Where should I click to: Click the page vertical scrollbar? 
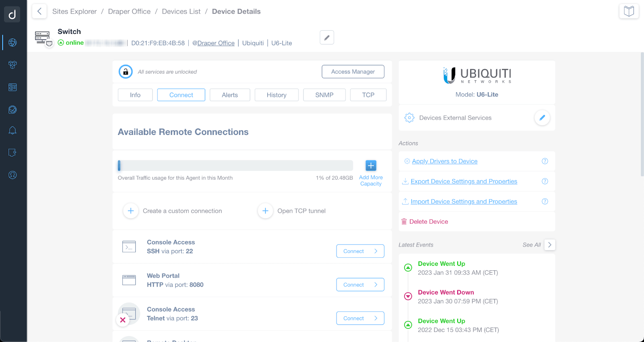[642, 114]
